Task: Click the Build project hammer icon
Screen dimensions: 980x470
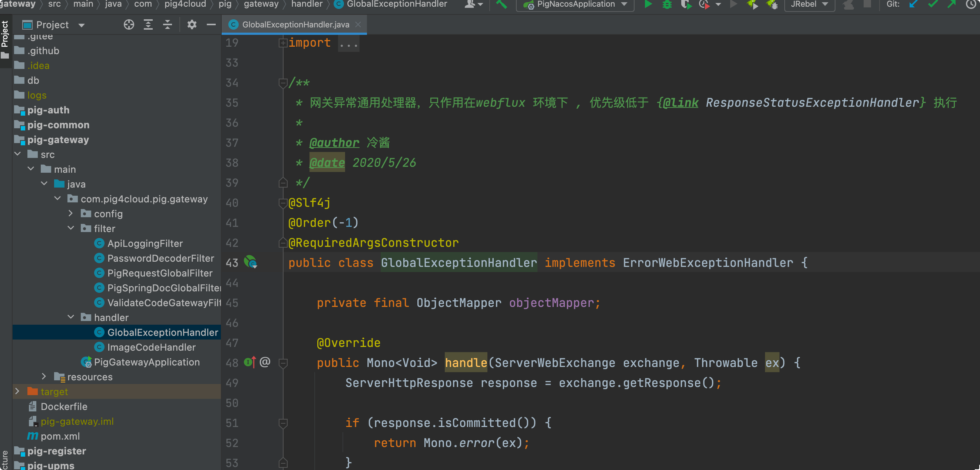Action: coord(501,4)
